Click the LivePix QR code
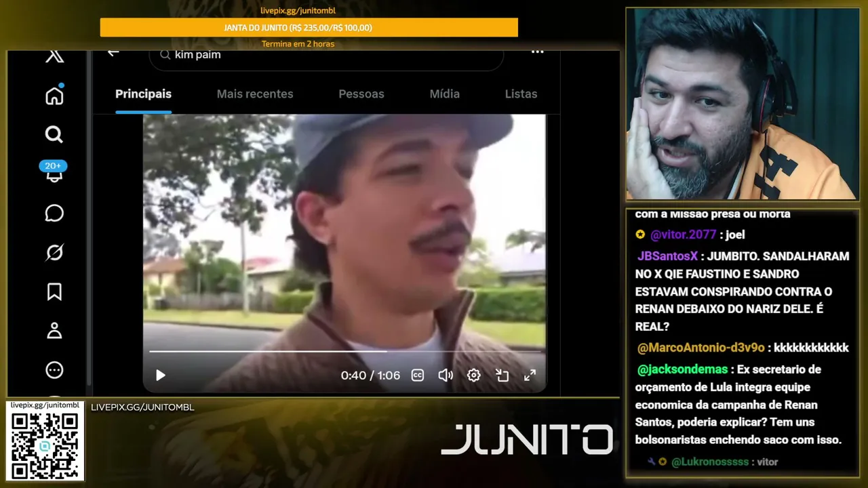The image size is (868, 488). click(x=45, y=446)
